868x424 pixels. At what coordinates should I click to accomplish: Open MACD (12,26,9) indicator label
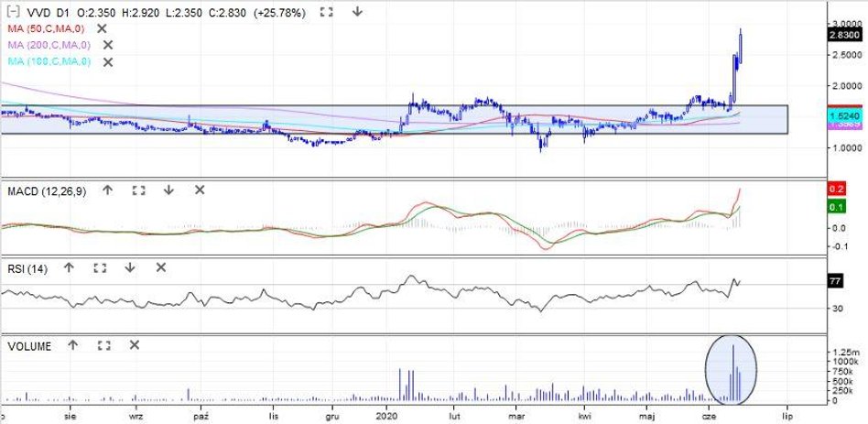(x=46, y=190)
